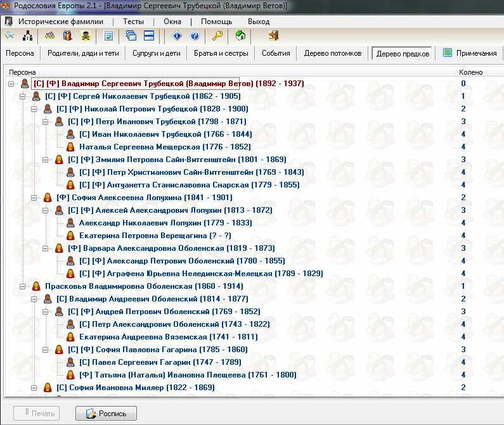
Task: Switch to the Дерево потомков tab
Action: [x=333, y=53]
